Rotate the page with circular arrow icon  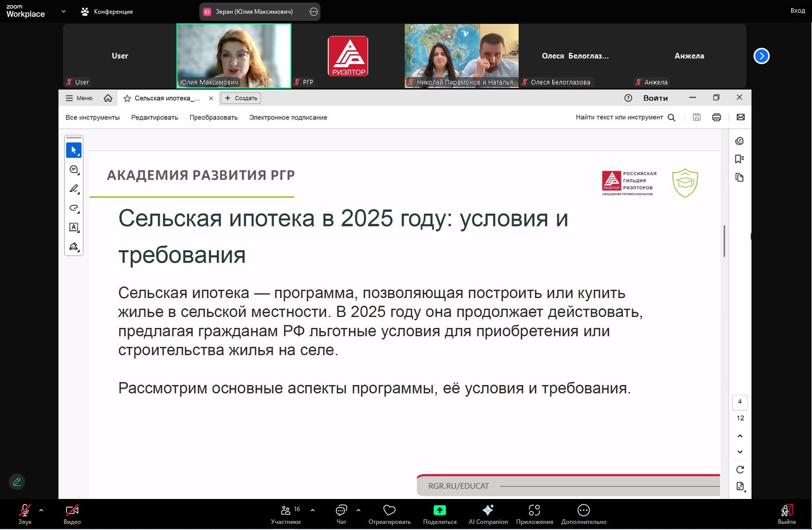[740, 469]
